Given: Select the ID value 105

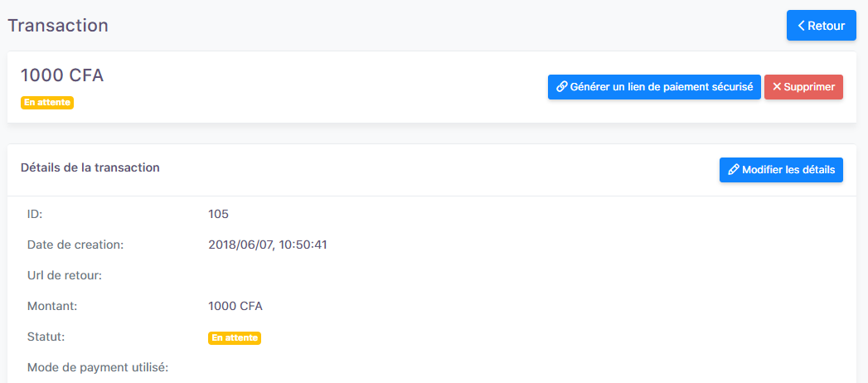Looking at the screenshot, I should [218, 214].
